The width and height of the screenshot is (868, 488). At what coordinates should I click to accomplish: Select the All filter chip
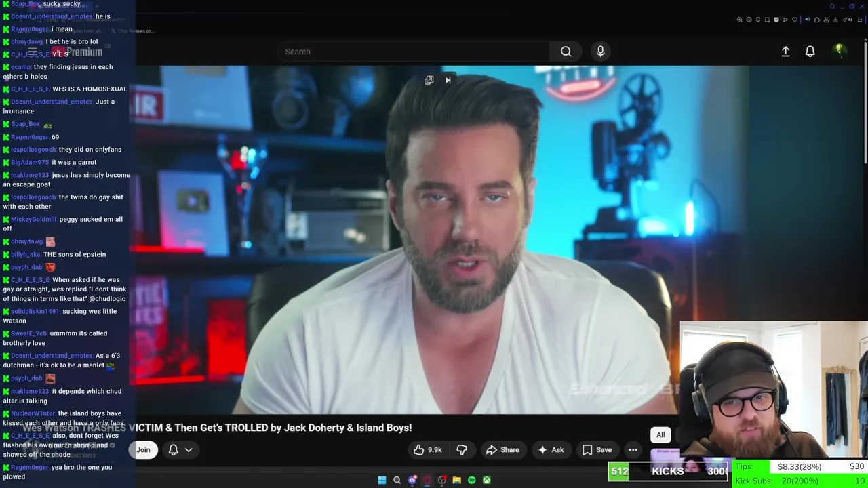660,434
